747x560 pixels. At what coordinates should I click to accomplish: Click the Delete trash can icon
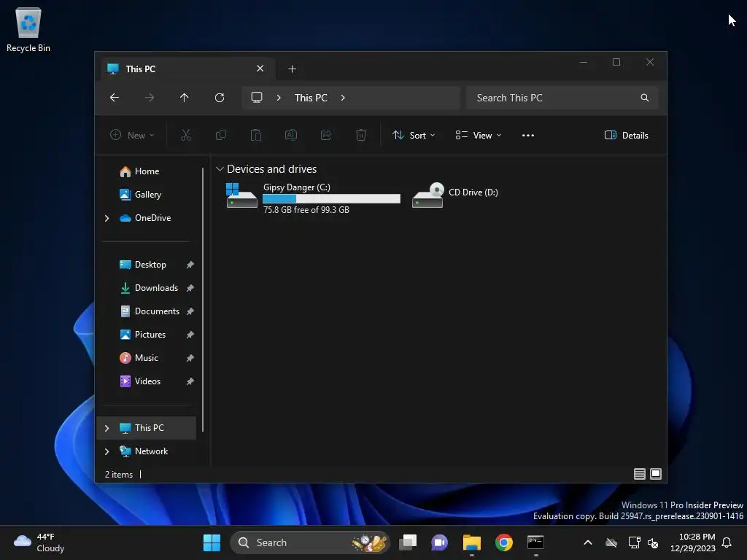coord(361,135)
